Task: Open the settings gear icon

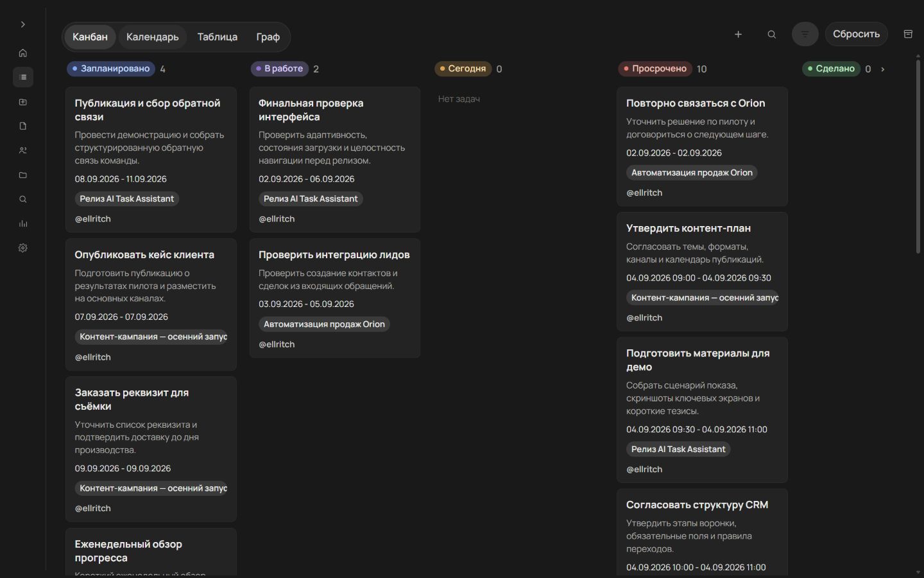Action: pos(23,248)
